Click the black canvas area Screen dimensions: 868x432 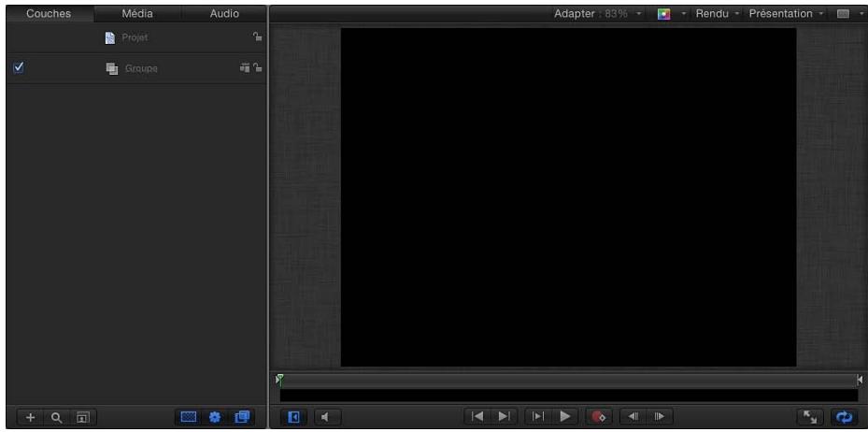[568, 197]
